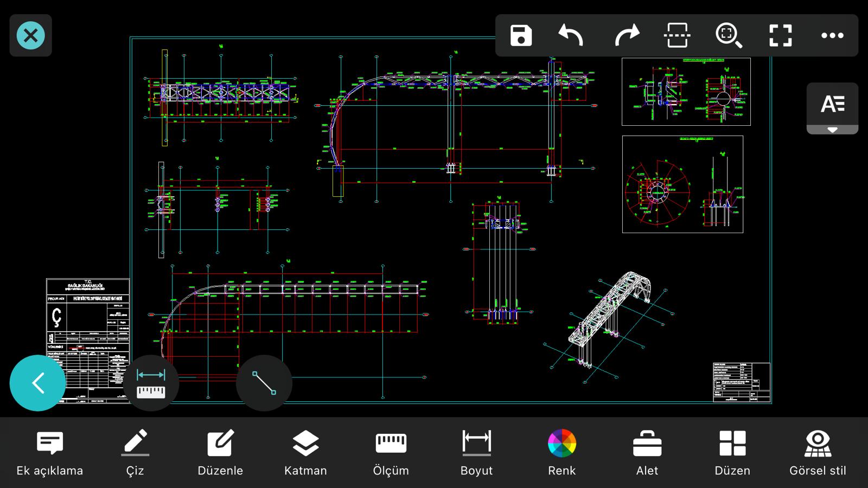Image resolution: width=868 pixels, height=488 pixels.
Task: Open the Ek açıklama annotation tab
Action: pos(50,453)
